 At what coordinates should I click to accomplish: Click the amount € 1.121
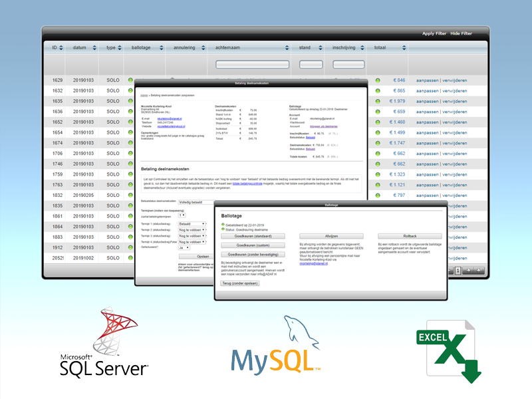(x=397, y=185)
